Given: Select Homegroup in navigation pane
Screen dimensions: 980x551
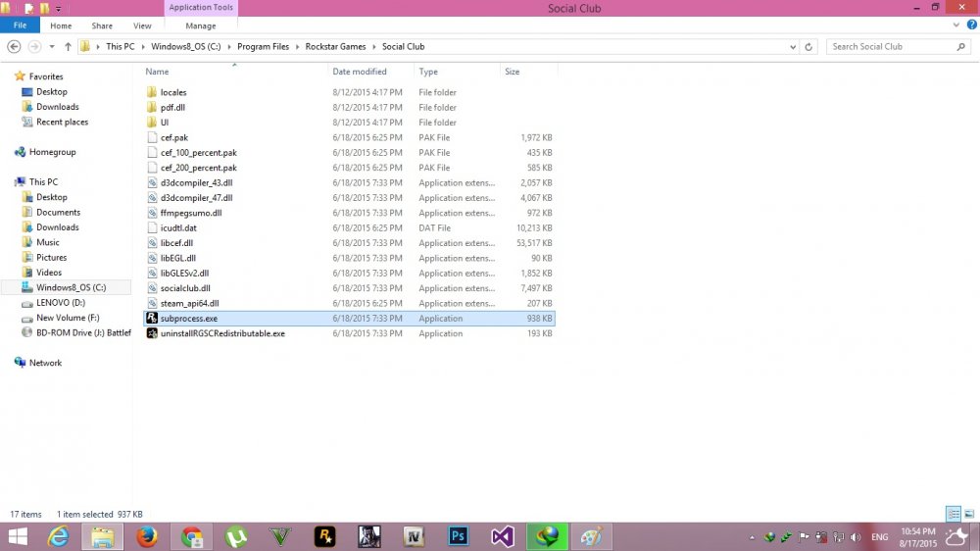Looking at the screenshot, I should pos(53,152).
